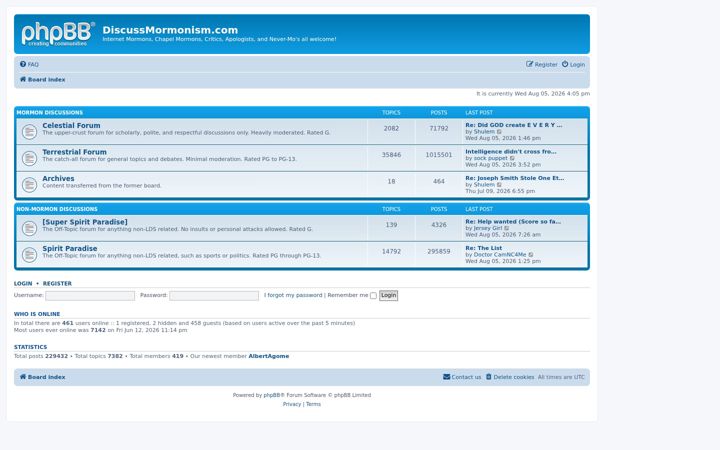Open the Terms link
The width and height of the screenshot is (720, 450).
tap(313, 405)
